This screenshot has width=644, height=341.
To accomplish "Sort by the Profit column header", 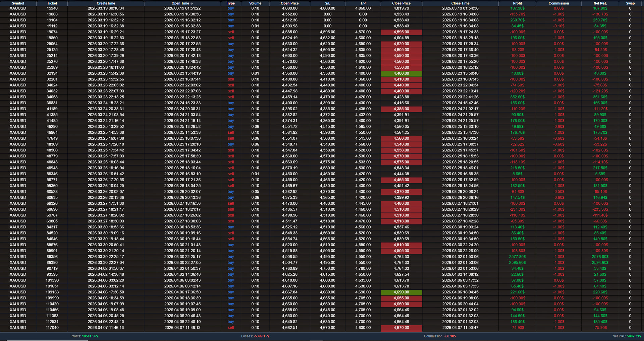I will pos(518,3).
